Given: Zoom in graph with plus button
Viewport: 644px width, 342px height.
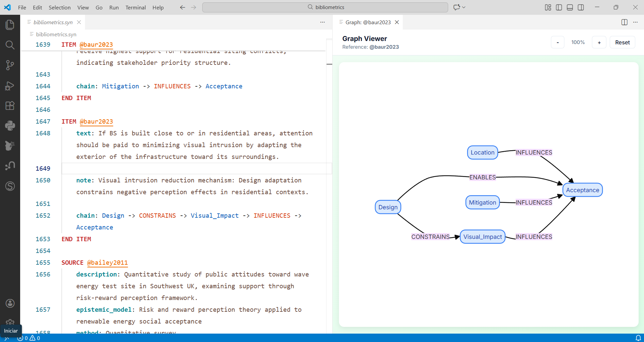Looking at the screenshot, I should (599, 42).
